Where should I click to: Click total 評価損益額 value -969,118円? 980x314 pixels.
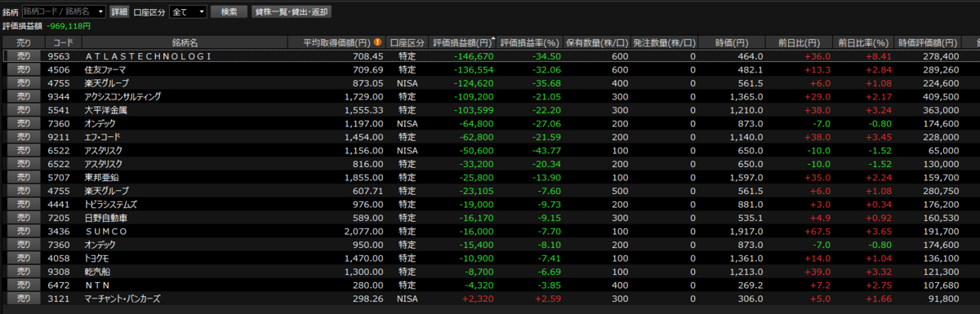(68, 26)
